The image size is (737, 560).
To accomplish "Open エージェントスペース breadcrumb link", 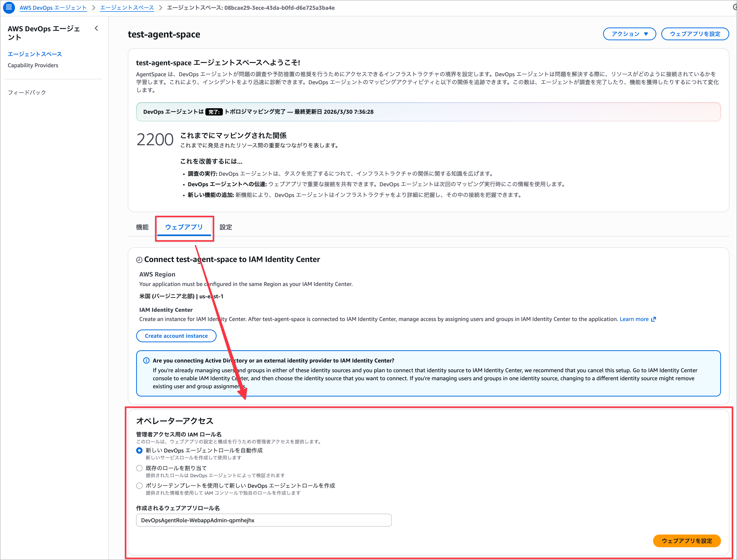I will tap(127, 8).
